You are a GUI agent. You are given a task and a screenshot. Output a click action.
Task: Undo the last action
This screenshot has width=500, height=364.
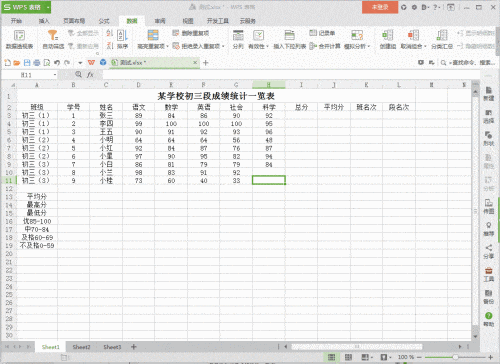[57, 63]
